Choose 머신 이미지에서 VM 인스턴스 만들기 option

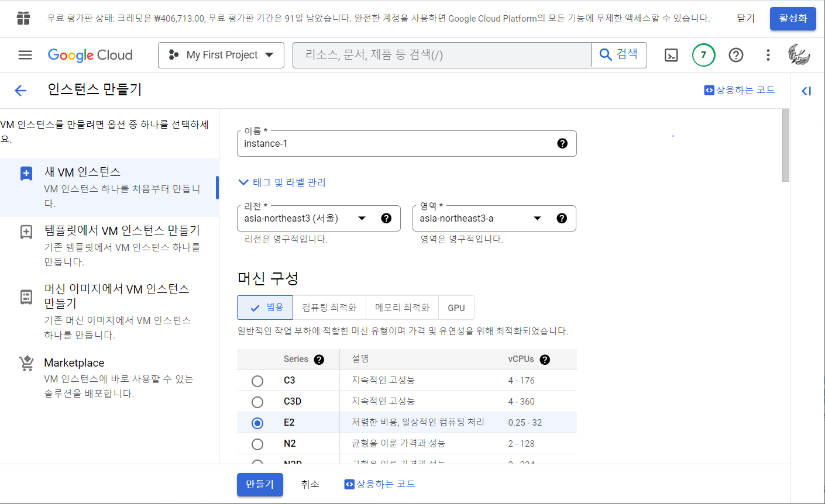coord(109,312)
